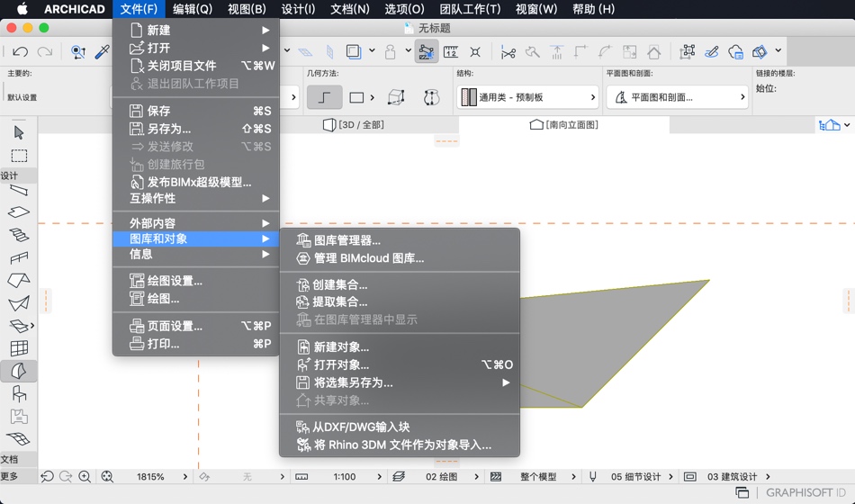The image size is (855, 504).
Task: Expand the 将选集另存为 submenu arrow
Action: [506, 382]
